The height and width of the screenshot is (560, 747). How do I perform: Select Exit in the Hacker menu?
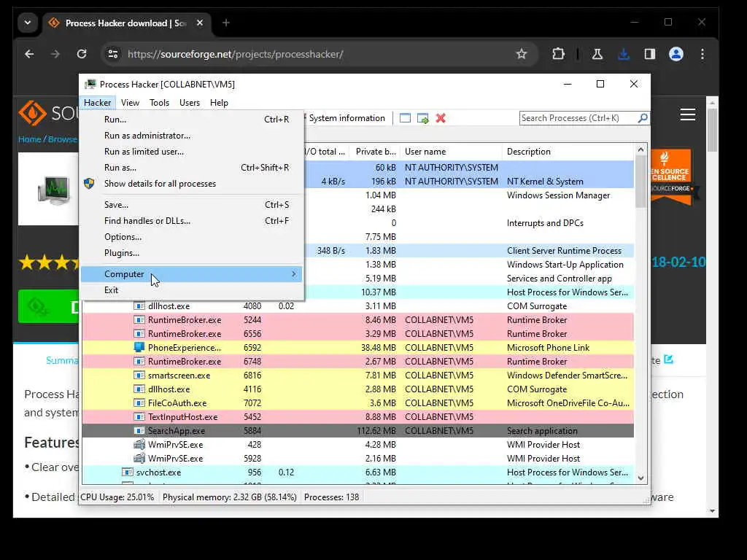[x=192, y=290]
